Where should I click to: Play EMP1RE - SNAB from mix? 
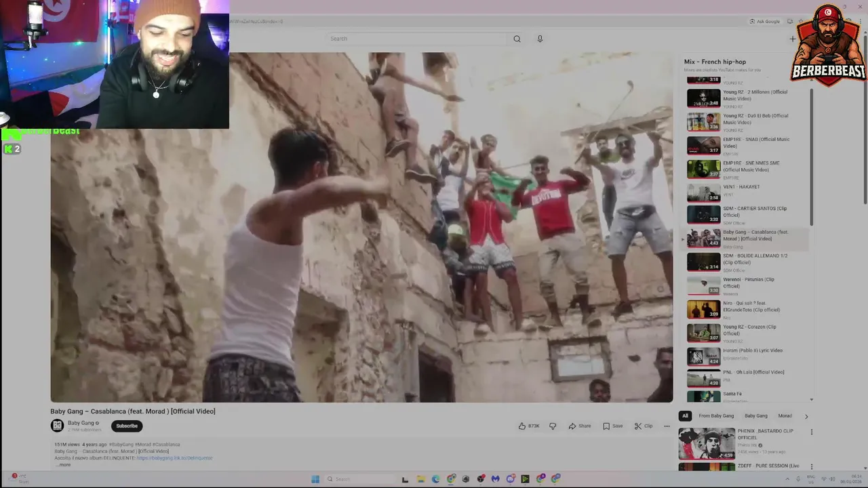746,146
